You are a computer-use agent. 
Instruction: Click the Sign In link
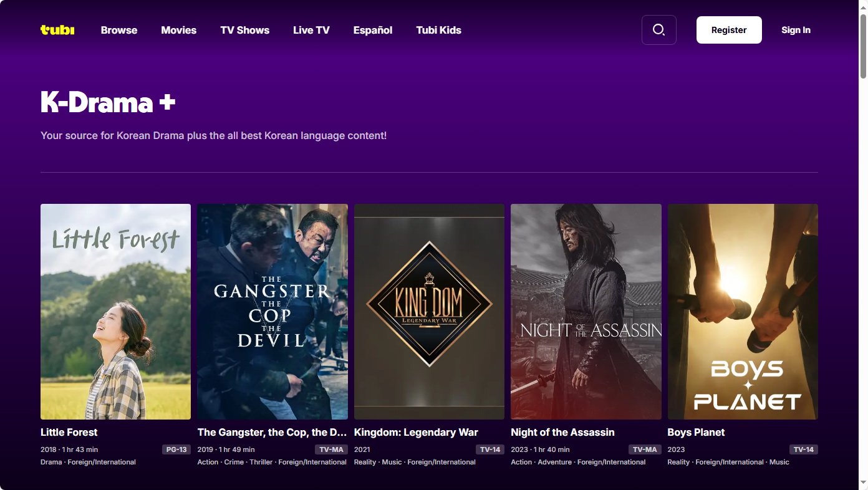click(796, 30)
